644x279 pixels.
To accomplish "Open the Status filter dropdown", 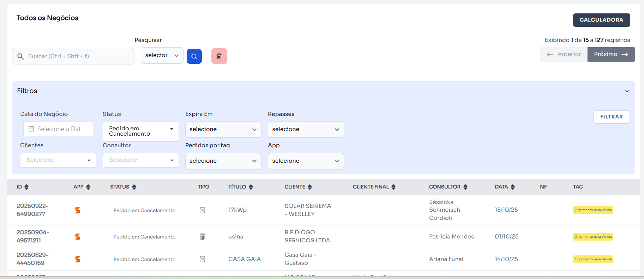I will pos(140,131).
